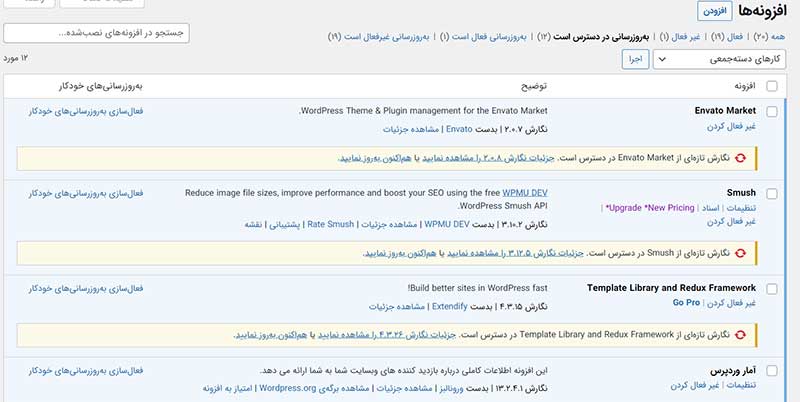View details of Smush plugin
This screenshot has height=402, width=800.
389,224
